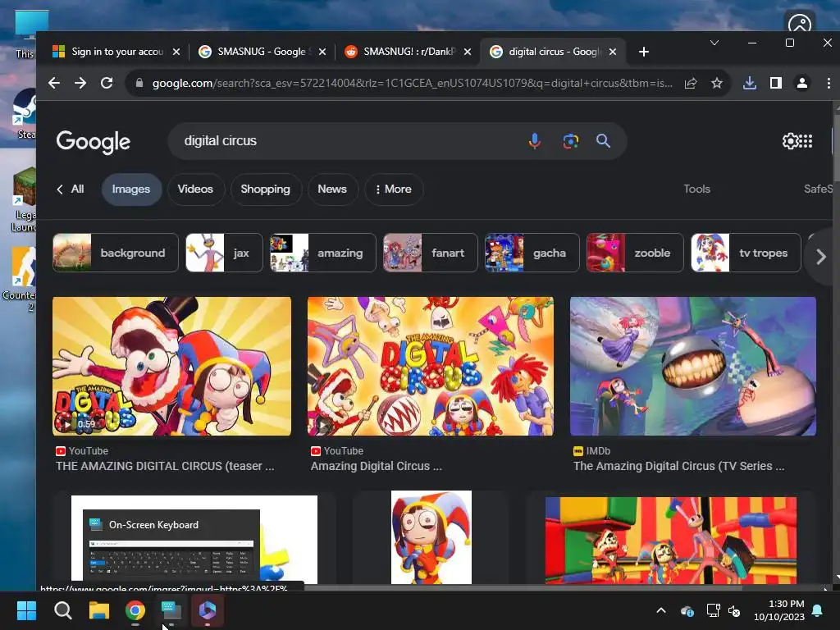Filter images by fanart chip
840x630 pixels.
pos(430,253)
